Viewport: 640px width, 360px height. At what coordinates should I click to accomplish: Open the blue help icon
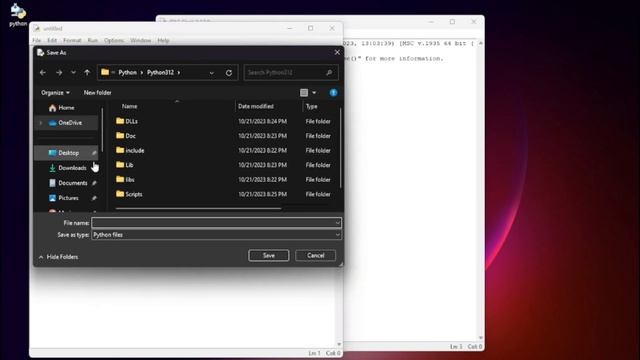[333, 93]
